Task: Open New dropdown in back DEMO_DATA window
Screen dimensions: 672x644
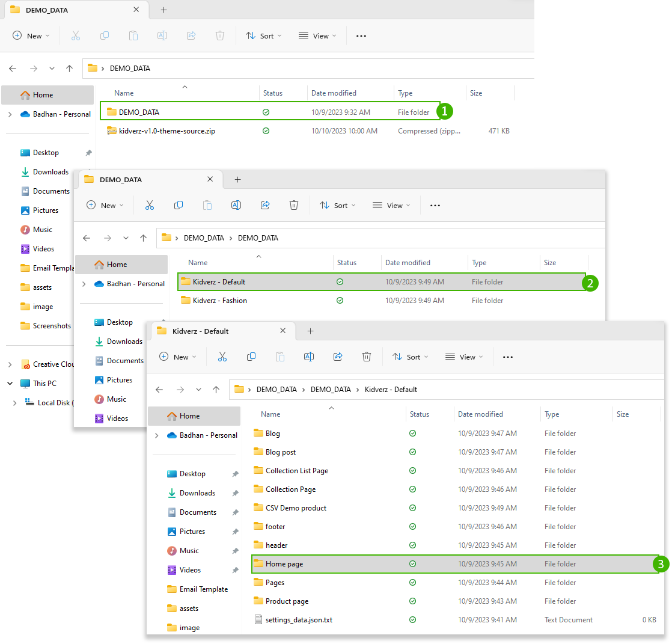Action: coord(31,35)
